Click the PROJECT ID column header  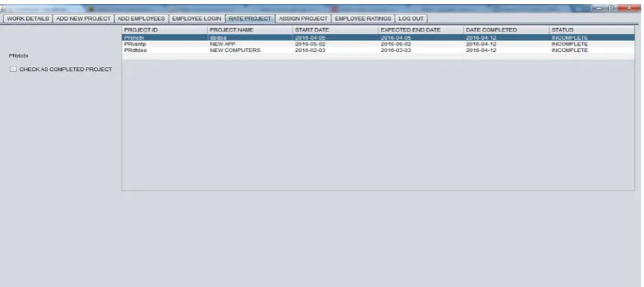[x=165, y=30]
